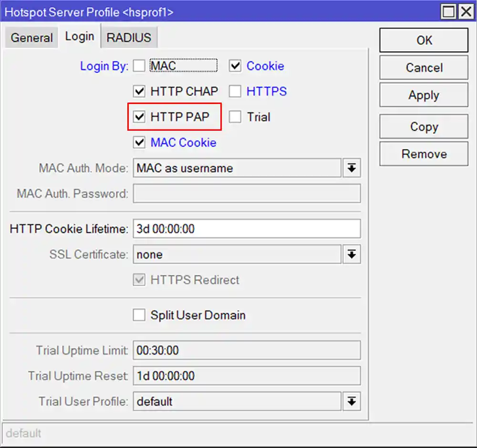Uncheck the Cookie login option
The image size is (477, 448).
coord(235,66)
